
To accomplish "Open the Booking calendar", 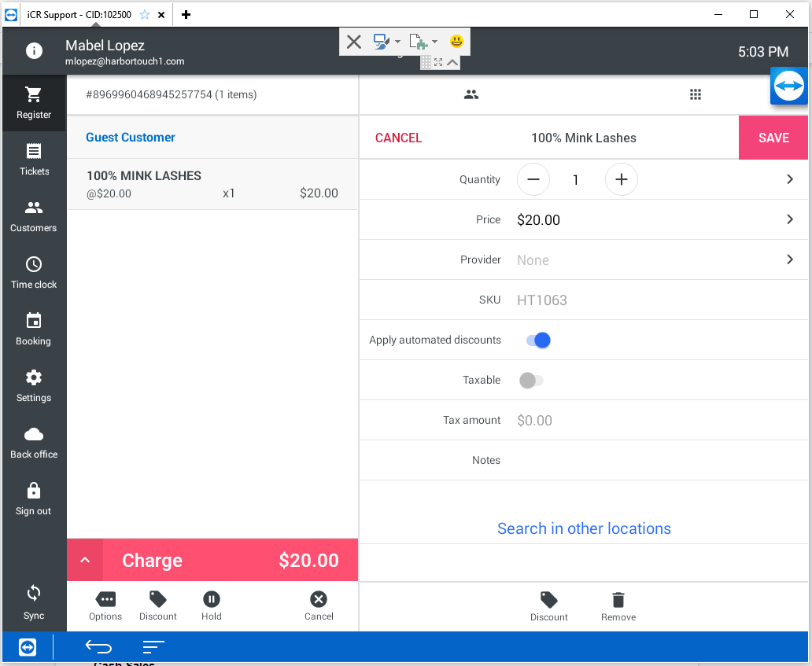I will pyautogui.click(x=34, y=329).
